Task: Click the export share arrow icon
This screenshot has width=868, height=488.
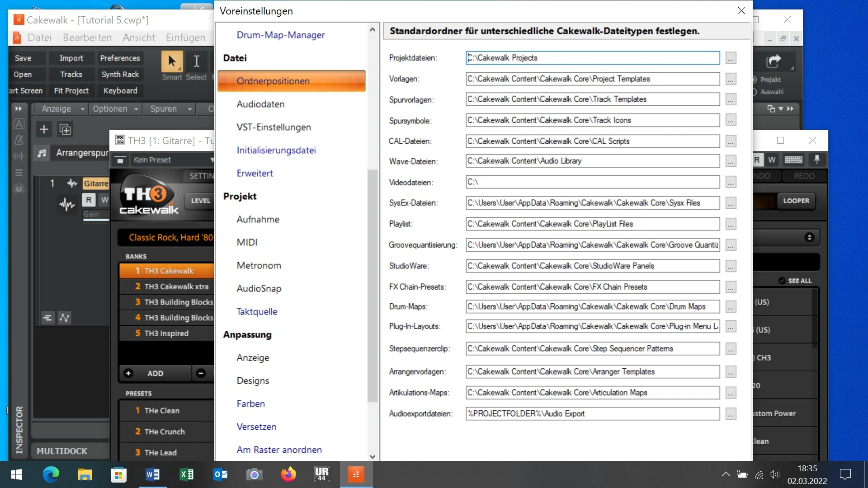Action: coord(774,61)
